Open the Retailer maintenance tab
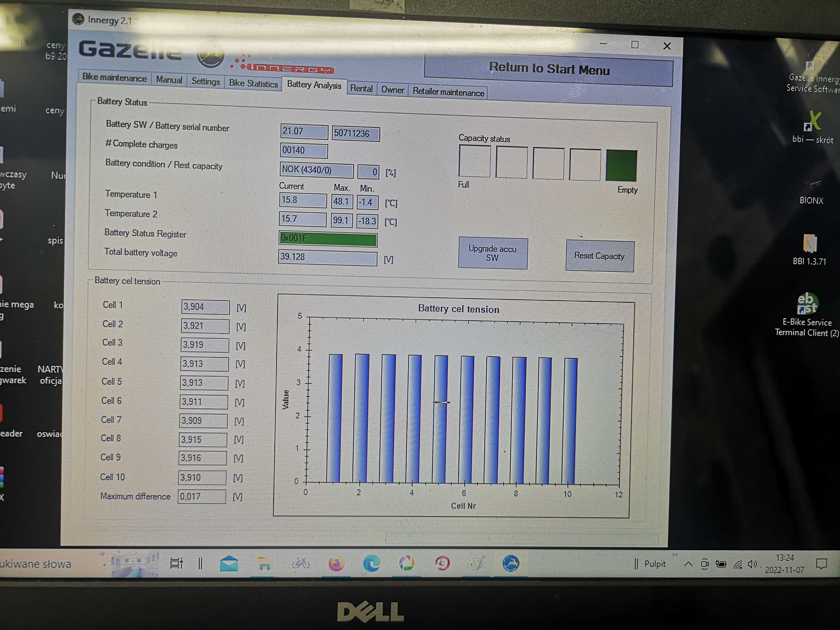The width and height of the screenshot is (840, 630). click(448, 92)
